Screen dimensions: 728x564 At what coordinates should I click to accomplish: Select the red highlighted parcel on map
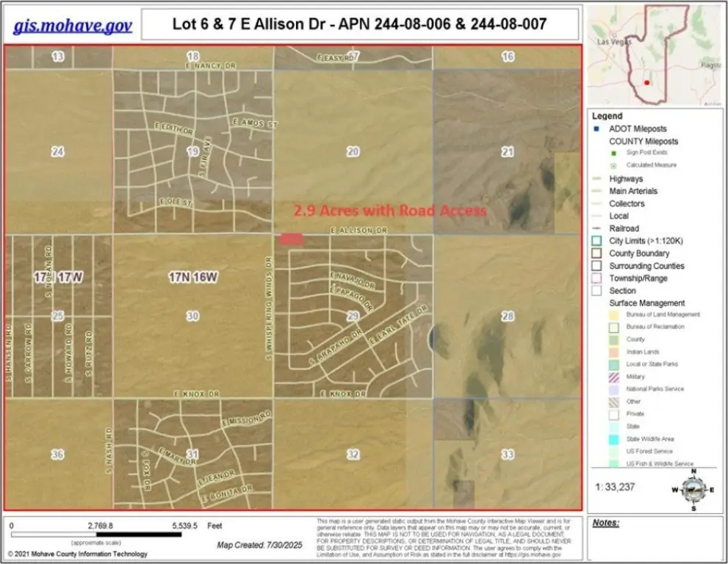click(291, 239)
